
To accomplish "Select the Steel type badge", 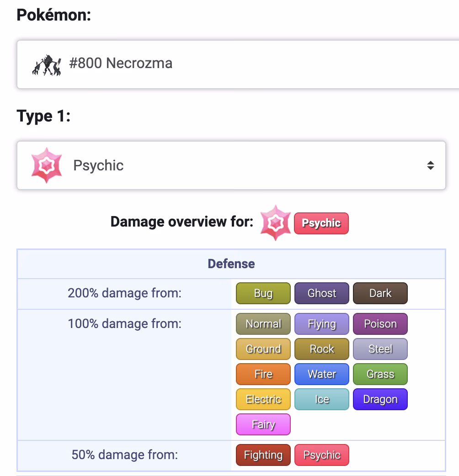I will coord(380,349).
